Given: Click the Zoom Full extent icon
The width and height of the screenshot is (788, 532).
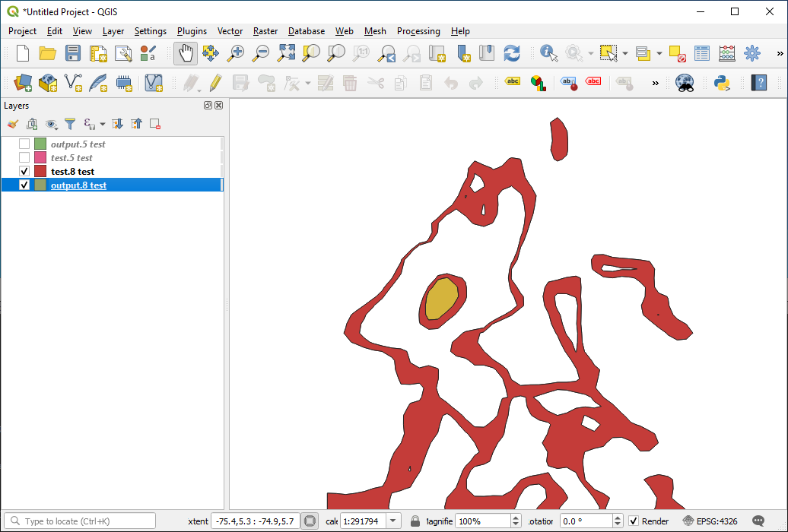Looking at the screenshot, I should click(287, 53).
